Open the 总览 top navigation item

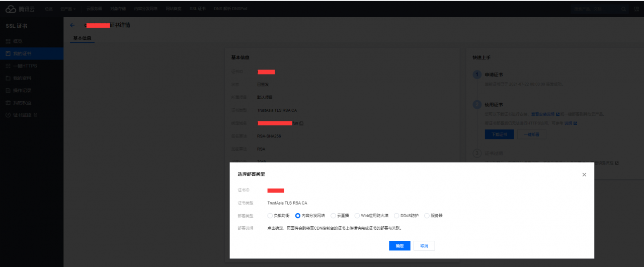click(48, 9)
